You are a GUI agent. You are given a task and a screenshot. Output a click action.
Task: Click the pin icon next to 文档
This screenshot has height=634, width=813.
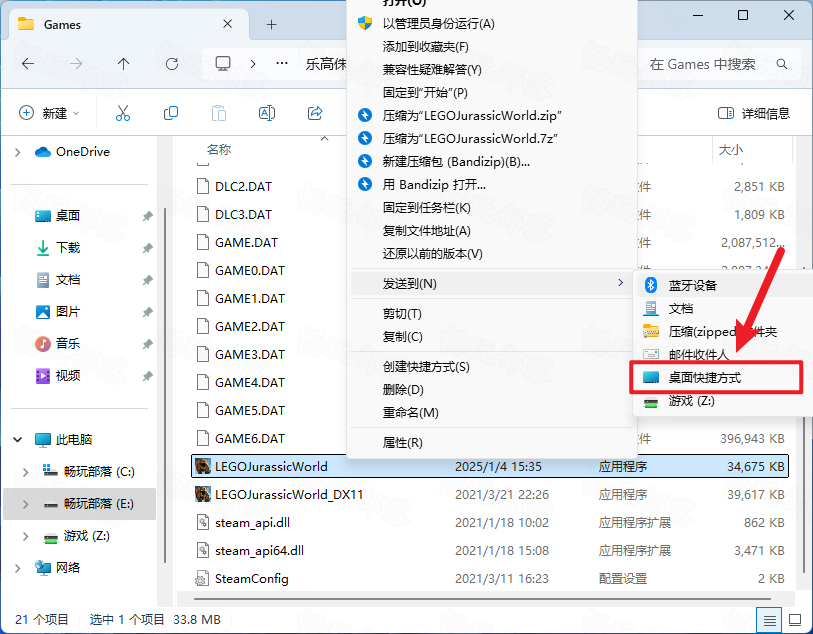coord(148,280)
